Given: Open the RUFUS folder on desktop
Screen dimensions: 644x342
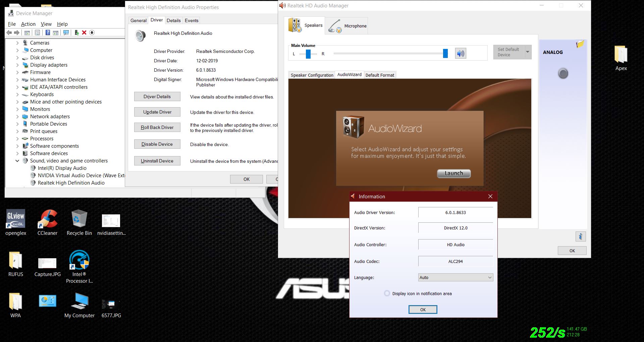Looking at the screenshot, I should pos(16,264).
